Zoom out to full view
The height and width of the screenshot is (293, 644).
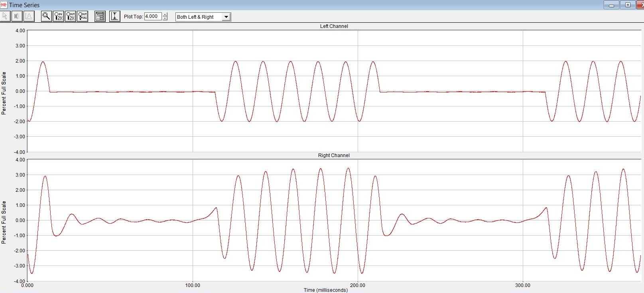coord(82,16)
